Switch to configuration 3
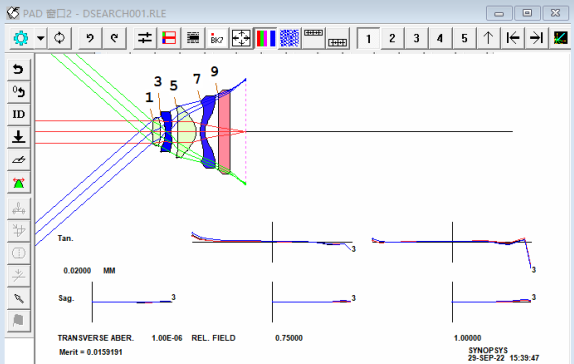This screenshot has height=364, width=574. [x=416, y=38]
